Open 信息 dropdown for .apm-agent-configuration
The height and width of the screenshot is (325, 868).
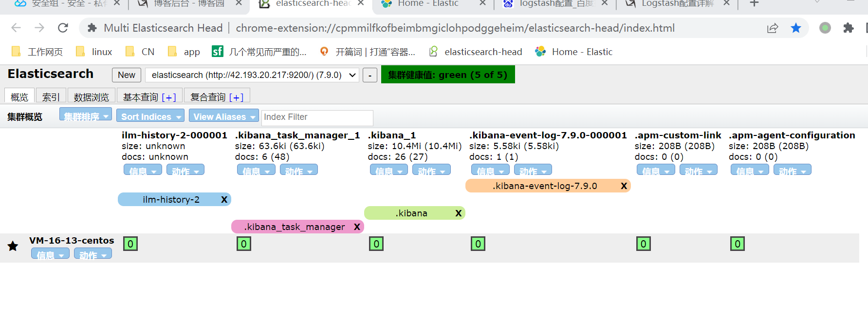point(750,170)
